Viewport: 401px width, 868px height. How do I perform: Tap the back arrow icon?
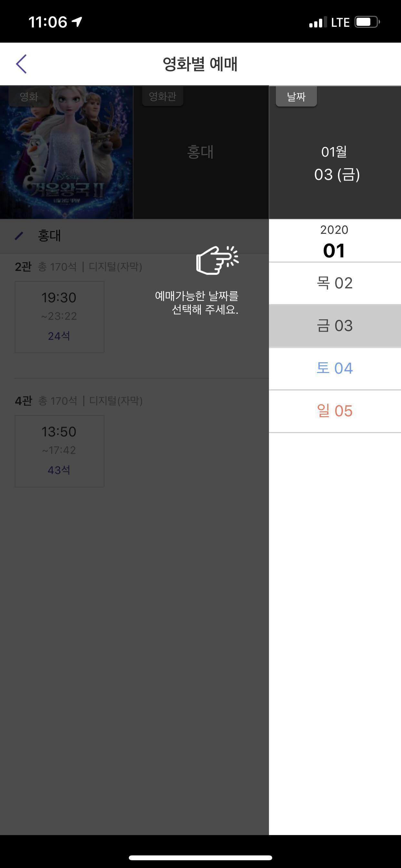[21, 64]
